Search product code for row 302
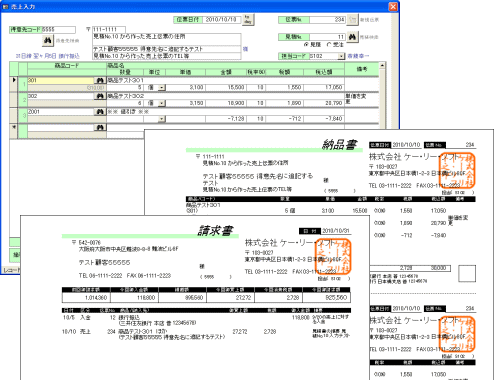 point(100,96)
